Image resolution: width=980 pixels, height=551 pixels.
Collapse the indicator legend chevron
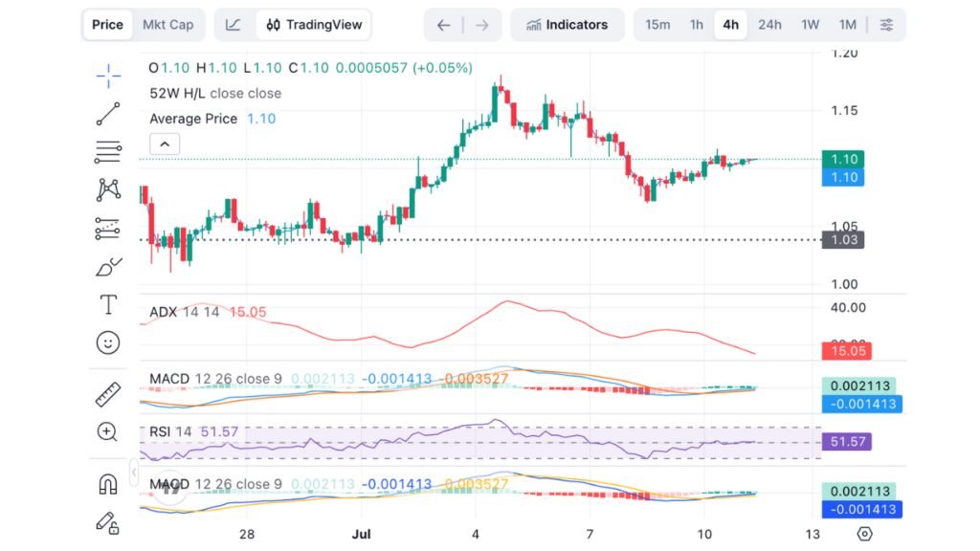(165, 144)
